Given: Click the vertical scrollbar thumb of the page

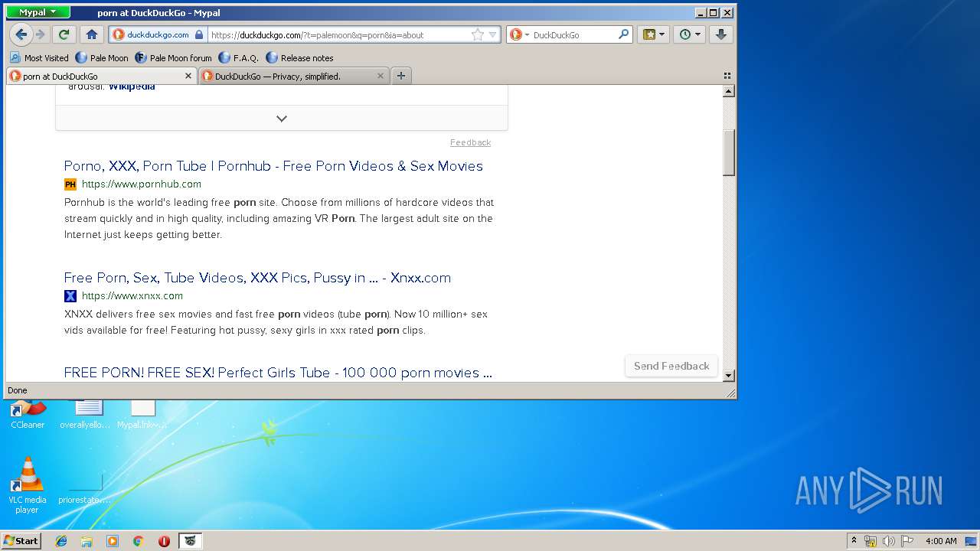Looking at the screenshot, I should 729,152.
